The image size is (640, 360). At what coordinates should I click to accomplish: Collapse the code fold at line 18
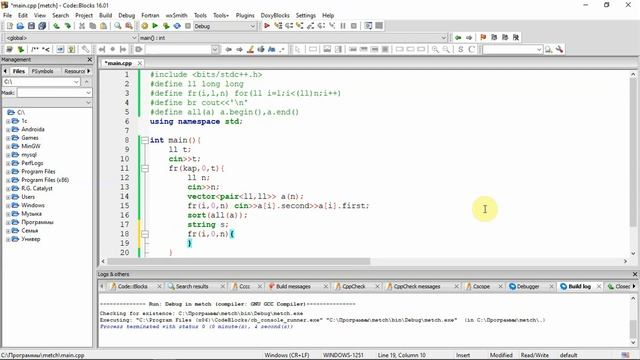pos(145,234)
